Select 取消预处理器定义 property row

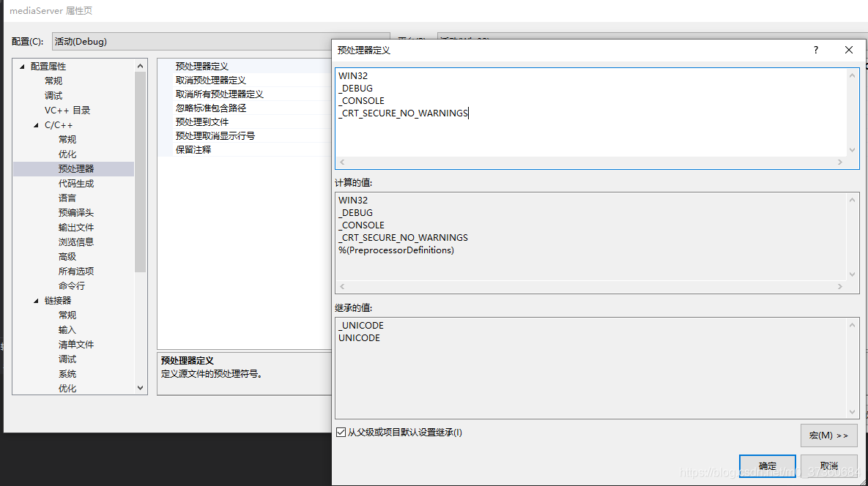pyautogui.click(x=244, y=81)
